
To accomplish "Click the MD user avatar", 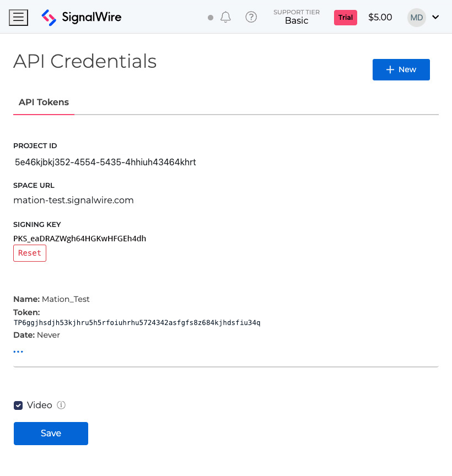I will (x=417, y=17).
